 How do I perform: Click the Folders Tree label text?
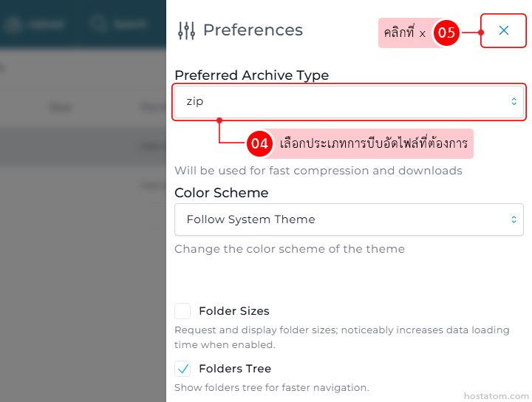coord(235,369)
